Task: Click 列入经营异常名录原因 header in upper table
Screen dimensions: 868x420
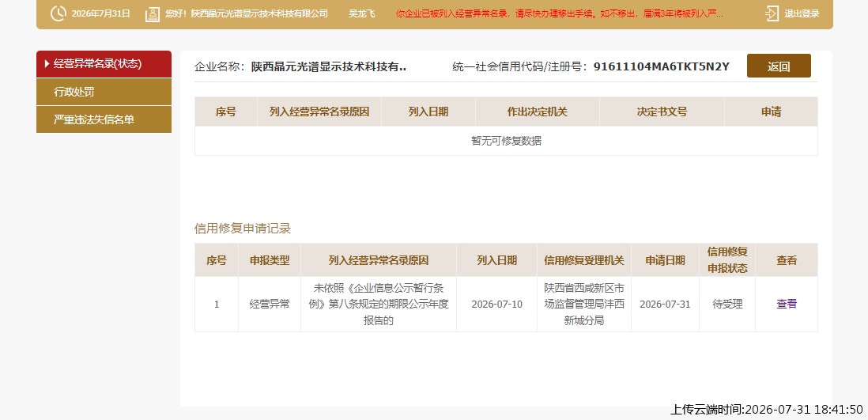Action: [x=319, y=112]
